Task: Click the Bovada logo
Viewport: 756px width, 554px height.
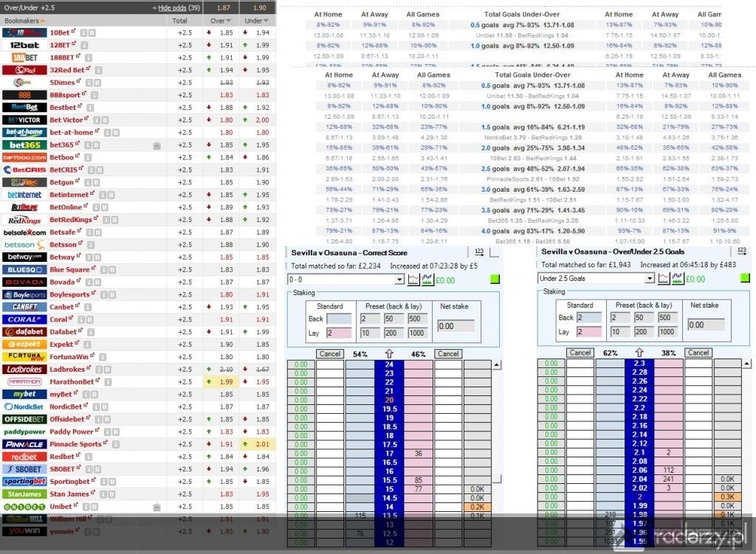Action: click(24, 283)
